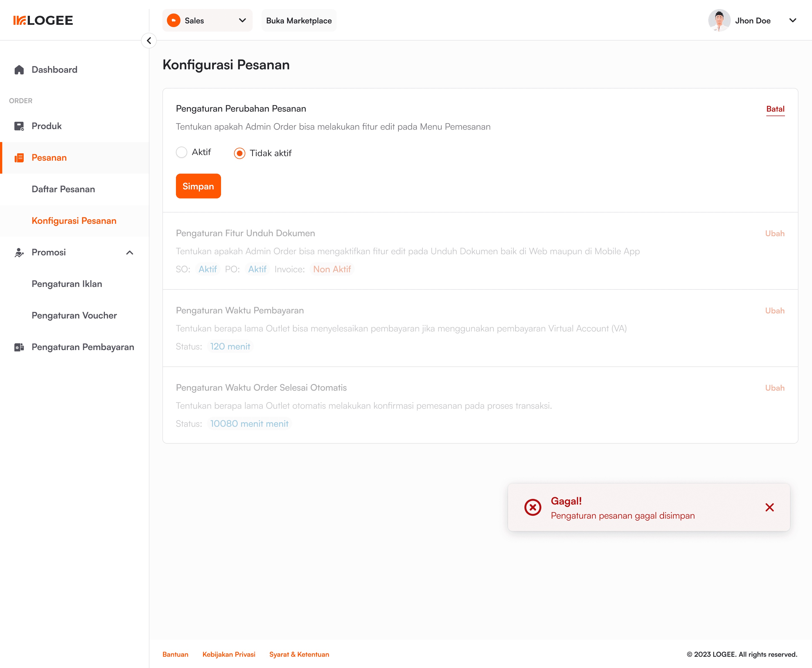Viewport: 812px width, 668px height.
Task: Click the Dashboard home icon
Action: 19,70
